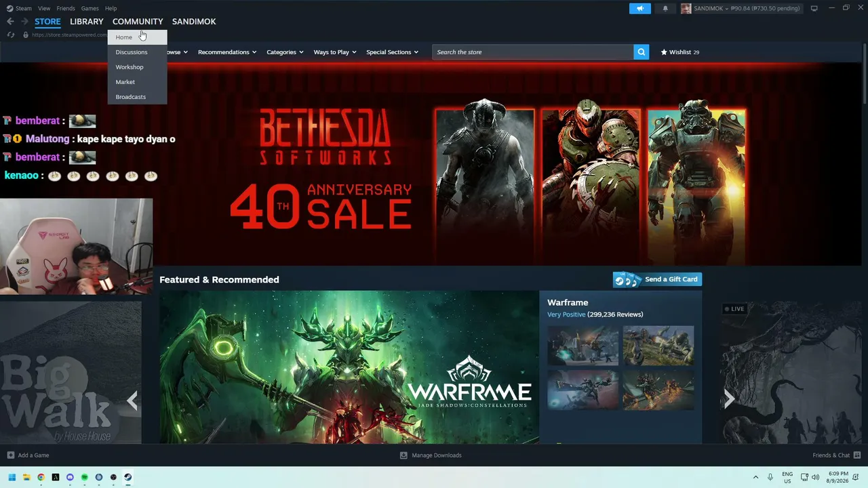868x488 pixels.
Task: Open the announcements megaphone button
Action: [640, 8]
